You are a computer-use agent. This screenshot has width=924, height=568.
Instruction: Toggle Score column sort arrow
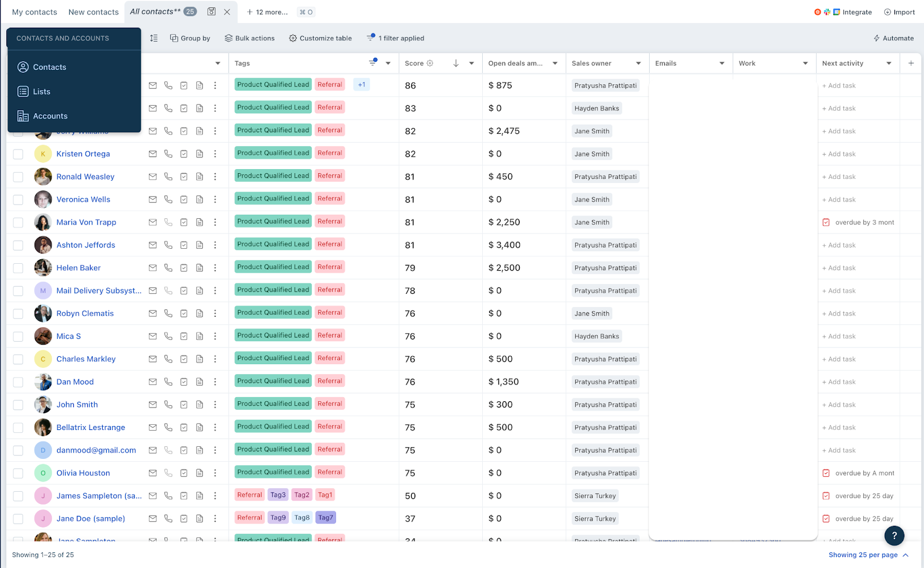tap(456, 63)
